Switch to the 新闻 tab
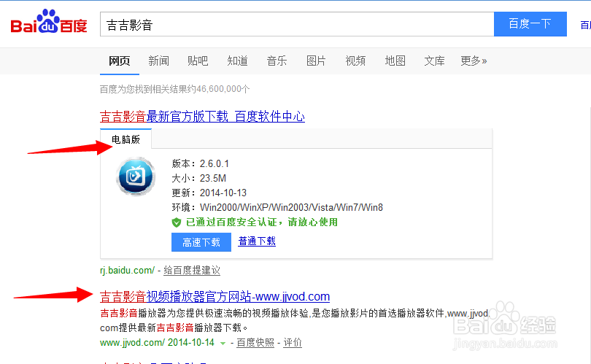This screenshot has width=591, height=364. coord(158,61)
